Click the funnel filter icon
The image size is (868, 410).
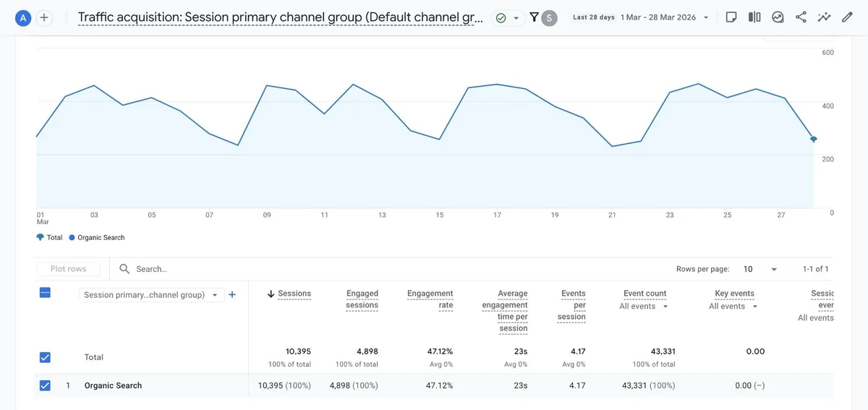pyautogui.click(x=534, y=17)
